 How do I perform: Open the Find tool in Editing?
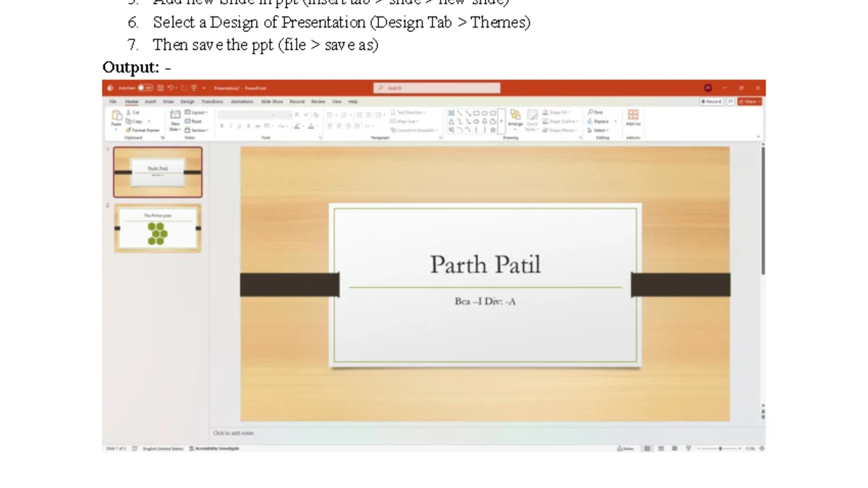coord(595,113)
